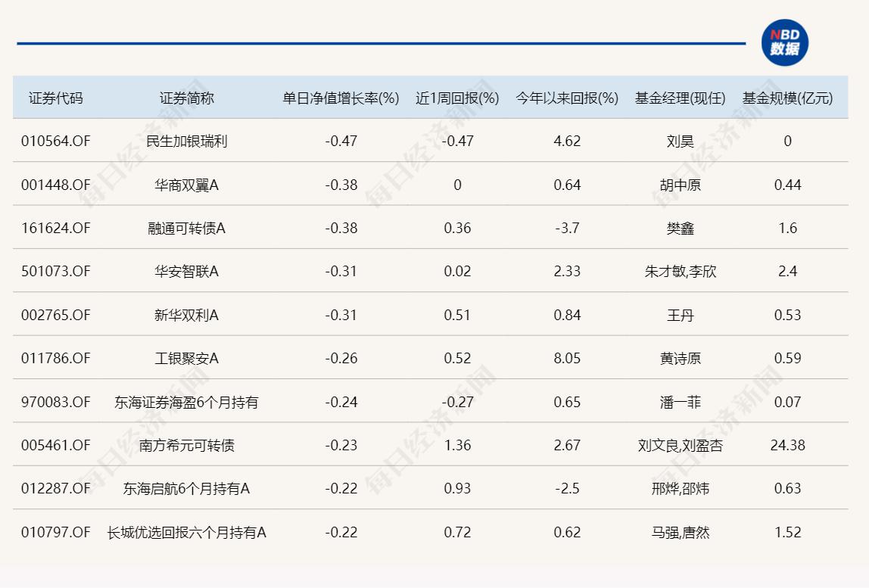Screen dimensions: 869x588
Task: Click manager name 刘昊
Action: click(680, 141)
